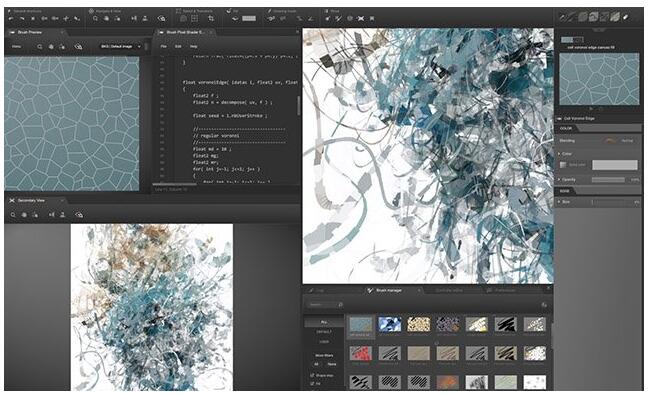Image resolution: width=654 pixels, height=394 pixels.
Task: Click the hand pan icon in Brush Preview panel
Action: tap(51, 47)
